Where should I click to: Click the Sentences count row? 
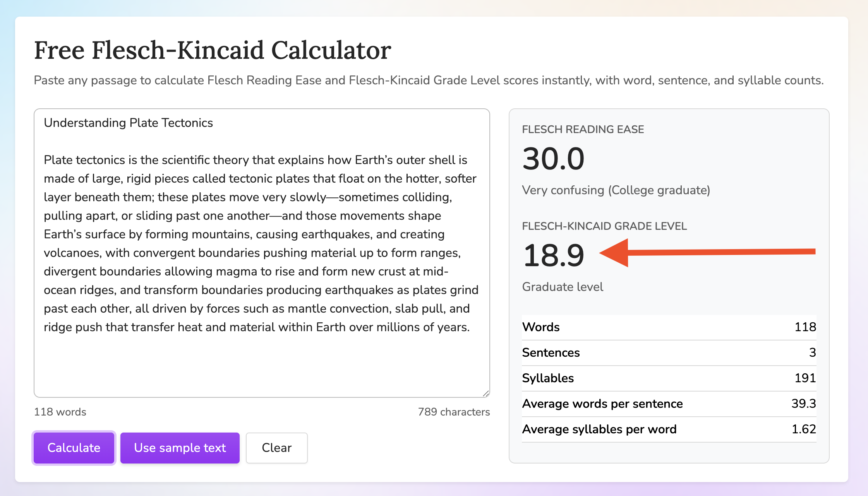[x=669, y=353]
